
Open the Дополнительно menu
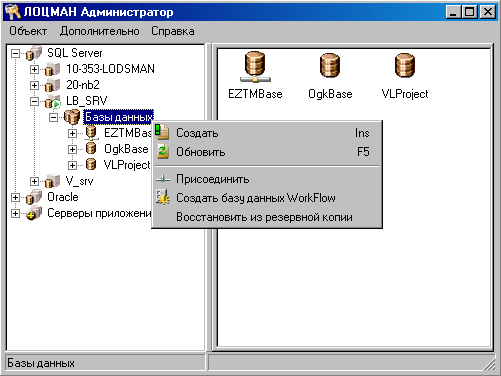100,31
